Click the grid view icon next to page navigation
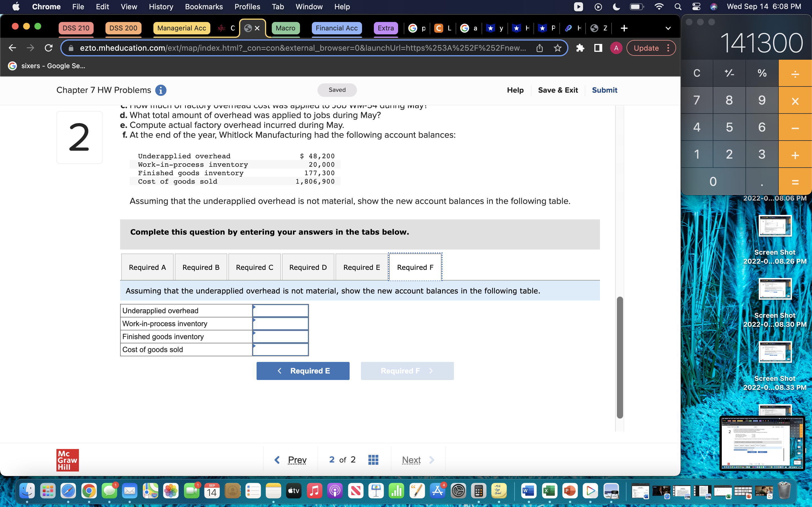Viewport: 812px width, 507px height. (x=374, y=459)
